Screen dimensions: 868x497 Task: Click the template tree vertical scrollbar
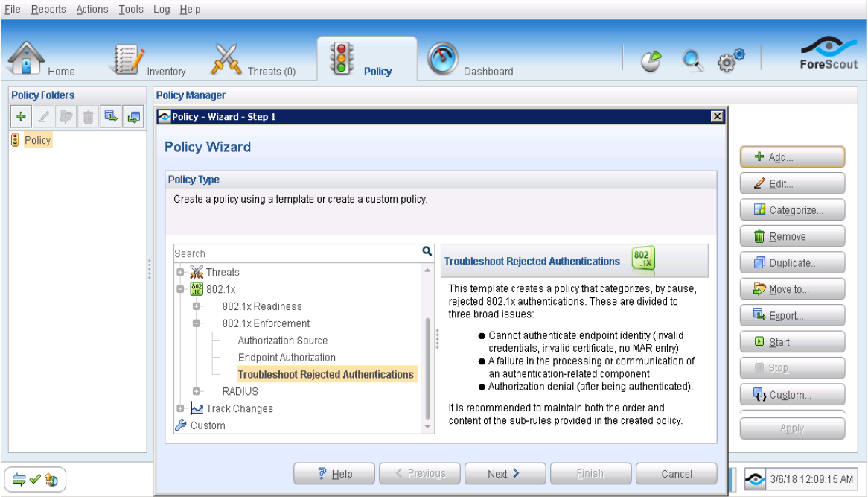427,368
